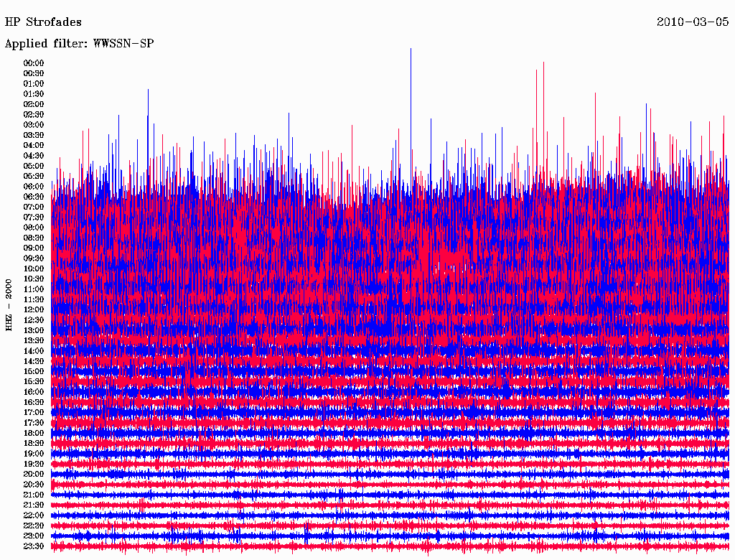Click the HHZ - 2000 axis label

click(9, 305)
